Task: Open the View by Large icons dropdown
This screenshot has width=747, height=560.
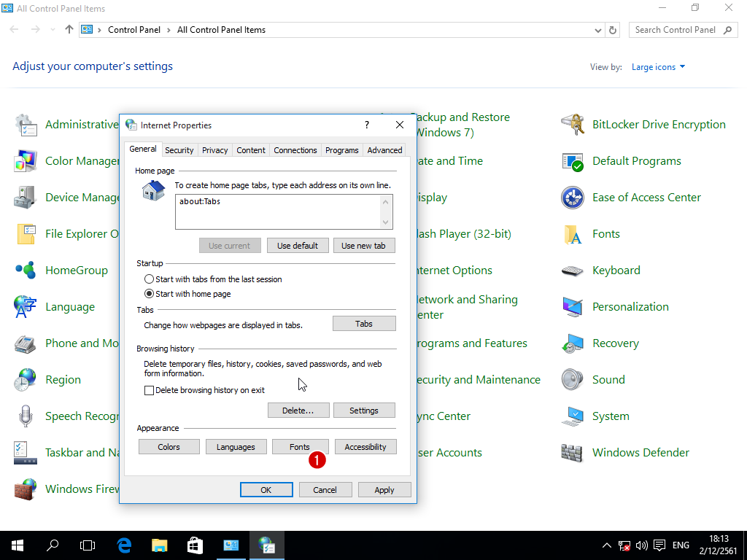Action: (658, 67)
